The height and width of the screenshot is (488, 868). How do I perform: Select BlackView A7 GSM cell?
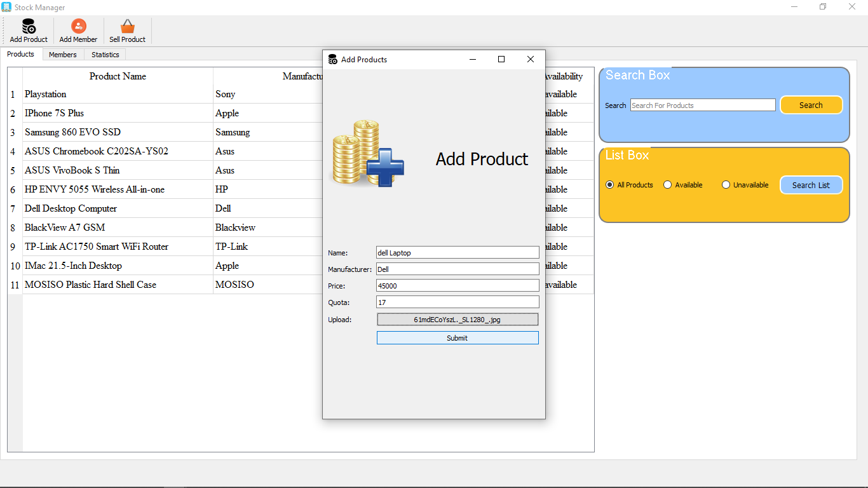coord(118,227)
